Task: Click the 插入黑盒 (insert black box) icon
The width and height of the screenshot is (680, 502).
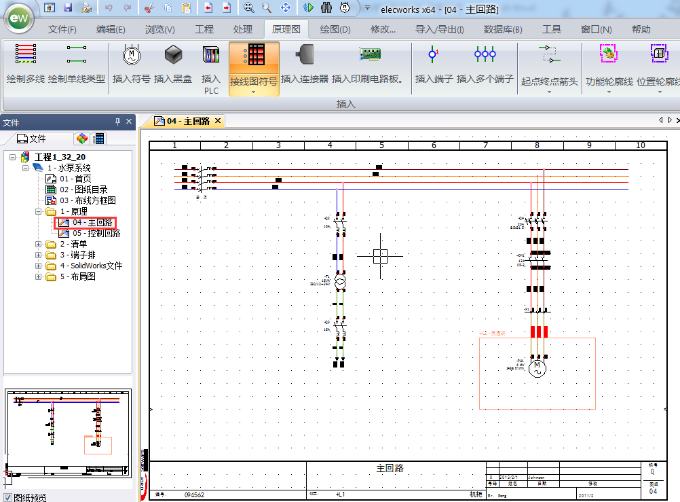Action: click(x=171, y=62)
